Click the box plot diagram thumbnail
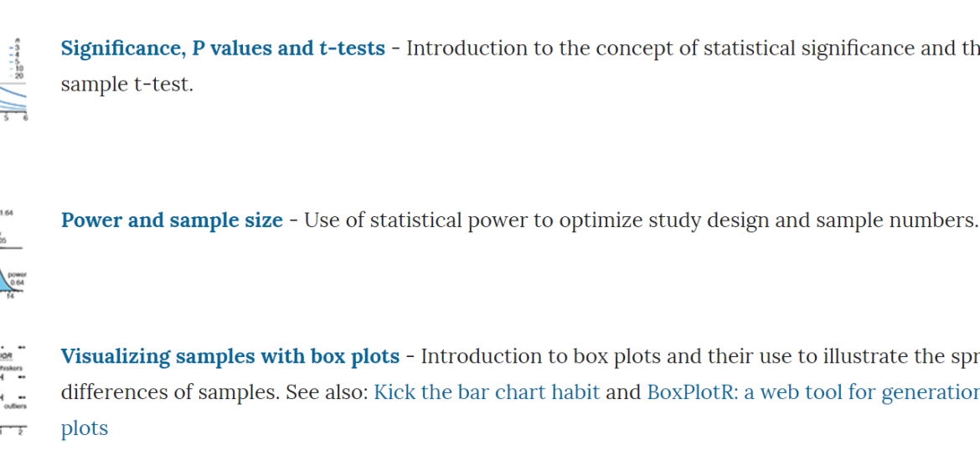The height and width of the screenshot is (461, 980). coord(13,390)
